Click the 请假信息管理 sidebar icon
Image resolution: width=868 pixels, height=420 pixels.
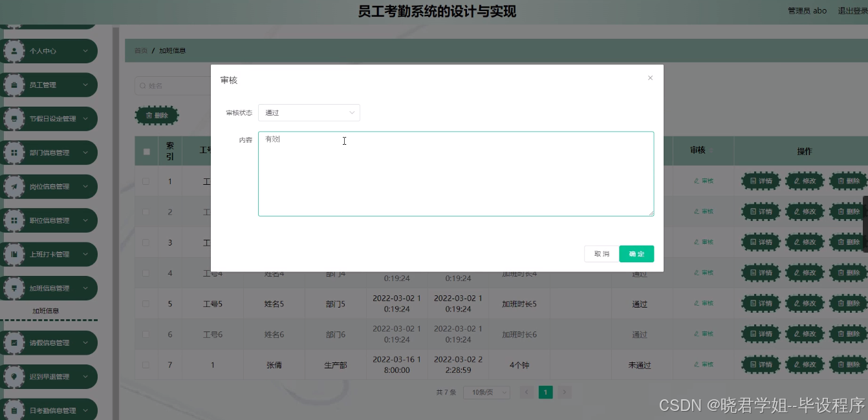click(14, 342)
